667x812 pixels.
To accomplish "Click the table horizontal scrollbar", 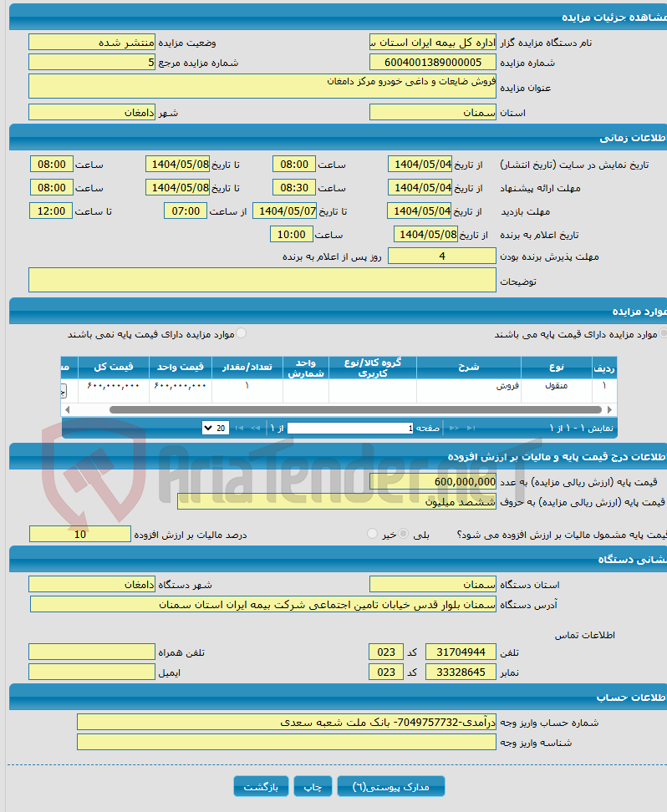I will (x=355, y=409).
